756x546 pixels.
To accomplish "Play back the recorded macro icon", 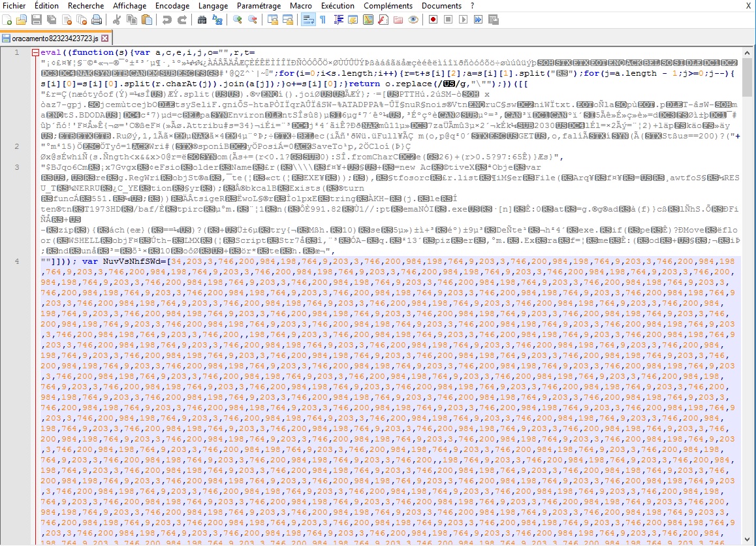I will [x=463, y=20].
